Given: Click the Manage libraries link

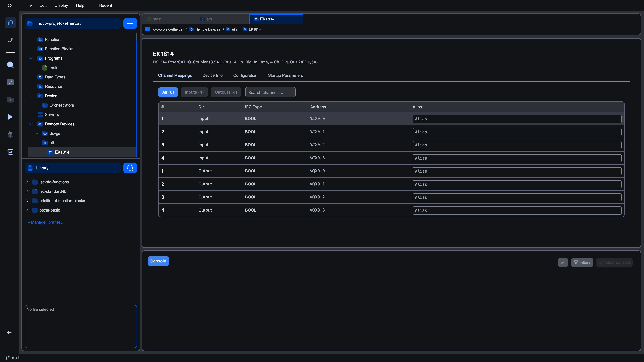Looking at the screenshot, I should (46, 222).
